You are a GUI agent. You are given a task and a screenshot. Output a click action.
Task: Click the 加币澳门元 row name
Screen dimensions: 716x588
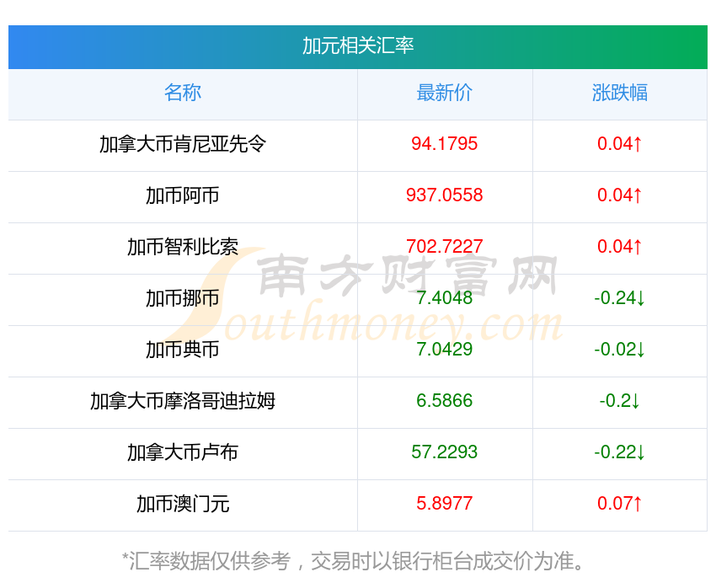(183, 504)
